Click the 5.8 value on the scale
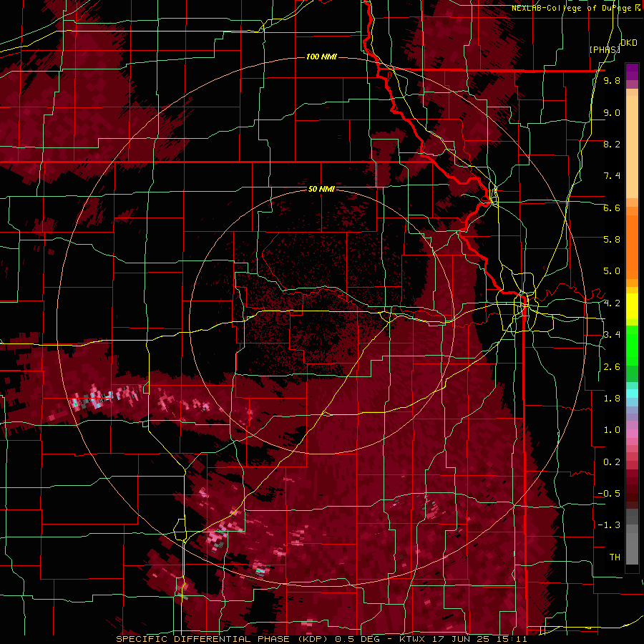This screenshot has width=644, height=644. (x=612, y=240)
